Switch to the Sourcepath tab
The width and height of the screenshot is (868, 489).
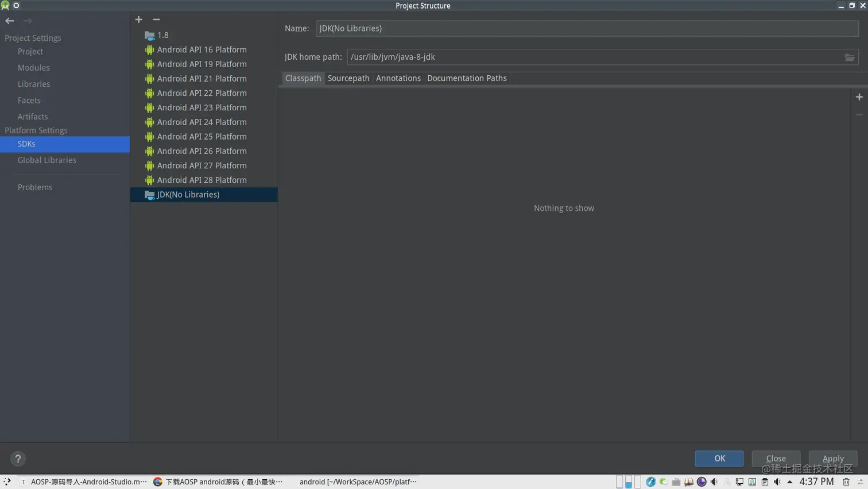(348, 78)
